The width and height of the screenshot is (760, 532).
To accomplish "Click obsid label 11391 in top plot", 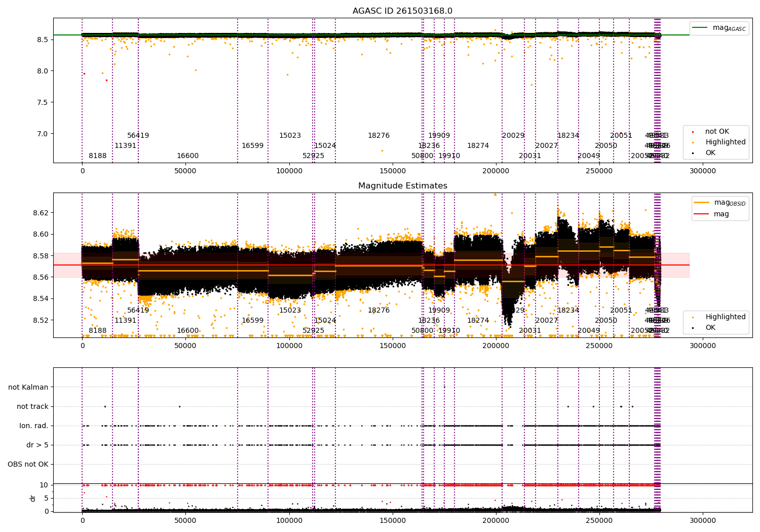I will click(125, 146).
